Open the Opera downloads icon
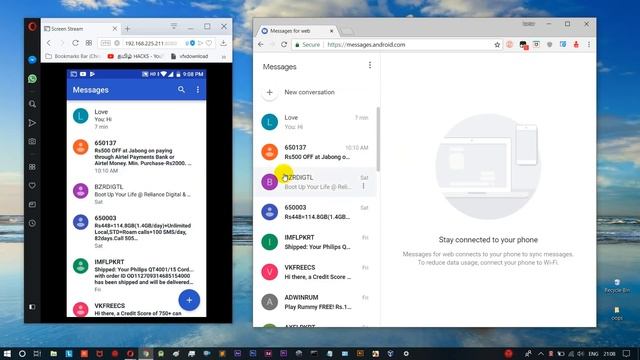The width and height of the screenshot is (640, 360). click(224, 43)
